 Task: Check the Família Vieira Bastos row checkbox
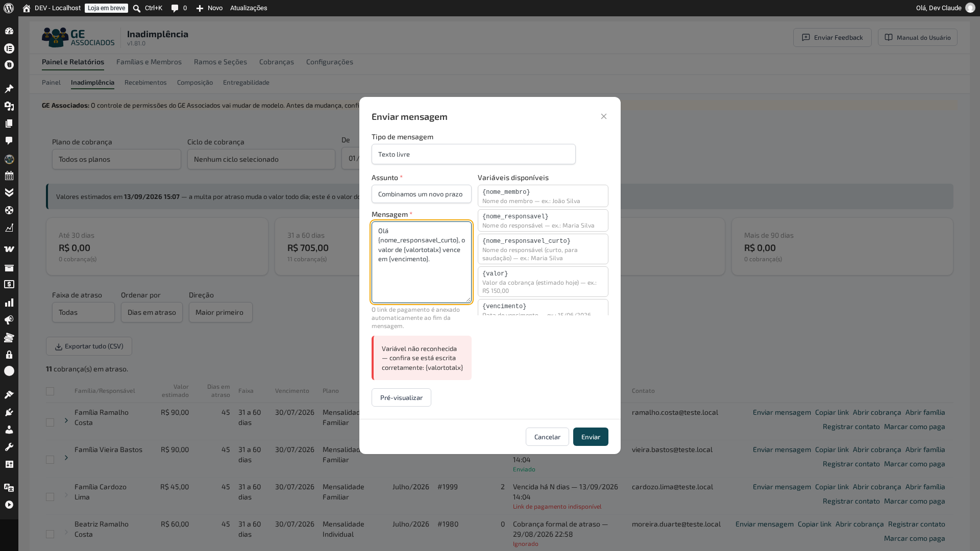coord(50,460)
